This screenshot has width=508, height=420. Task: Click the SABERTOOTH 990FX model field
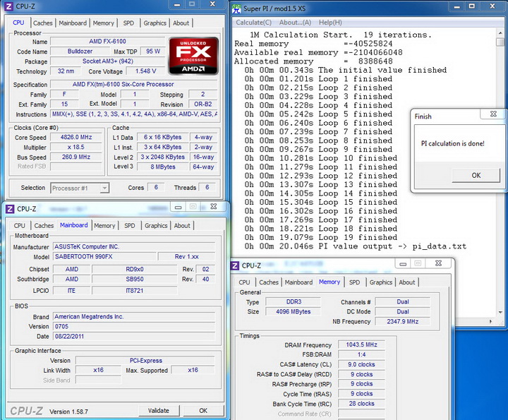[104, 257]
